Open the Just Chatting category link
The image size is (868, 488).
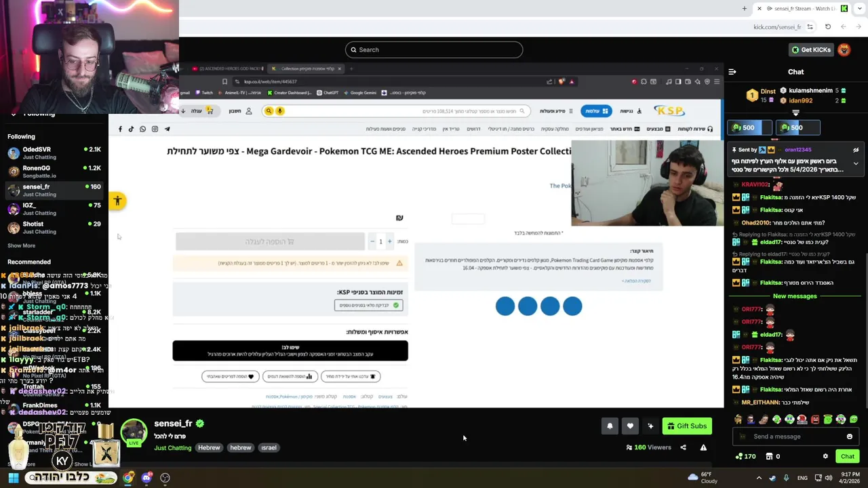click(172, 447)
